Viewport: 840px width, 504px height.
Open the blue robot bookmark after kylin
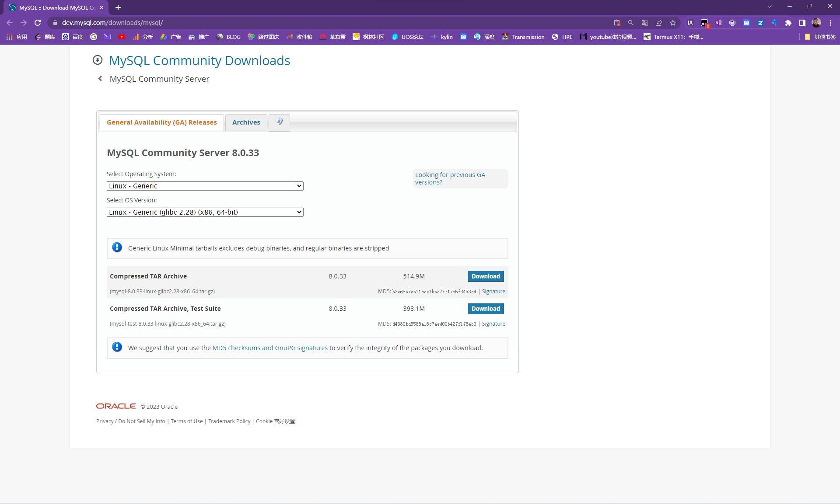tap(463, 37)
